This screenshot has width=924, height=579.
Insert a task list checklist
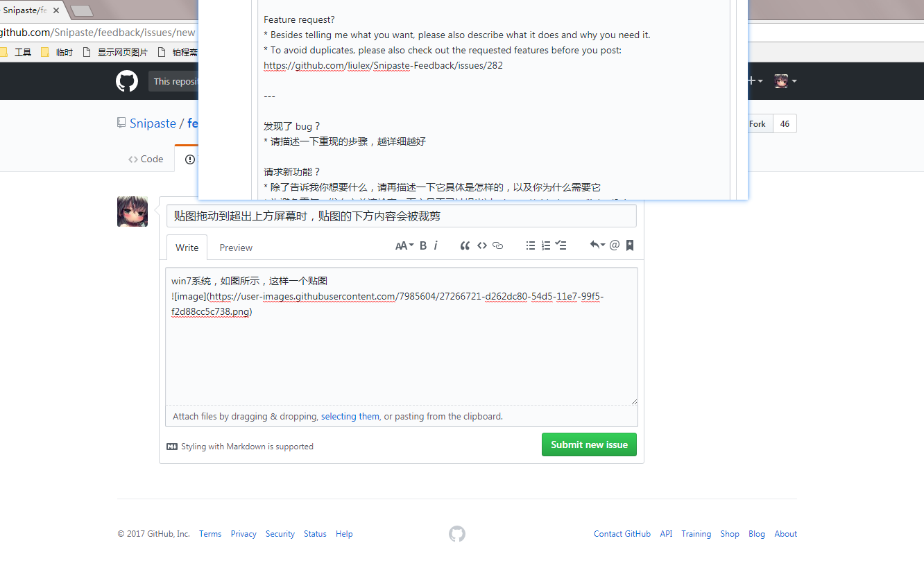pos(561,245)
